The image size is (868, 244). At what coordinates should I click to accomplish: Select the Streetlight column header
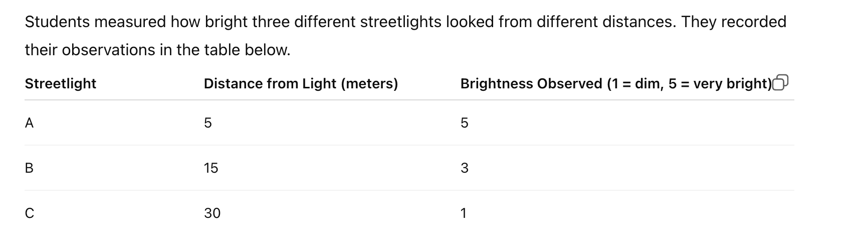pos(60,83)
